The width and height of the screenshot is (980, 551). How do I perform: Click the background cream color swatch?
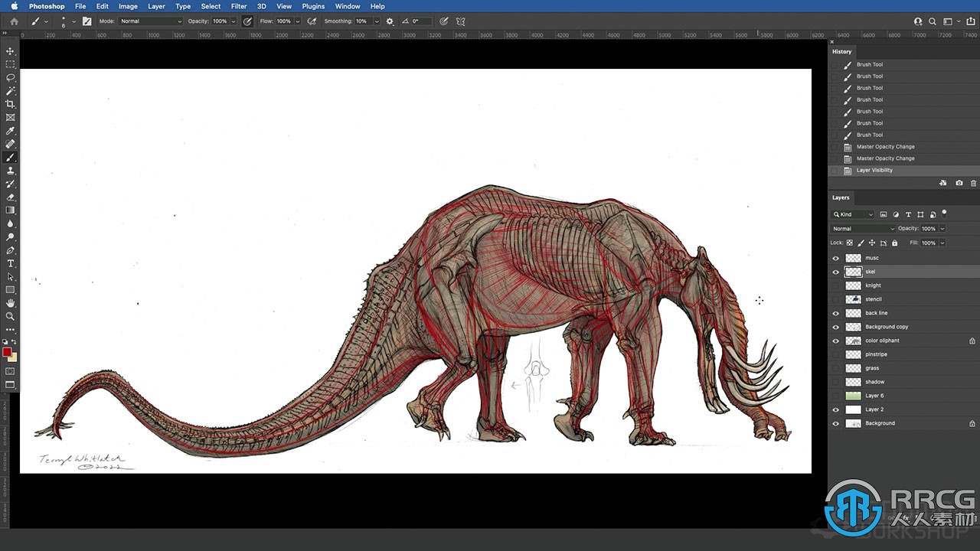[x=13, y=357]
